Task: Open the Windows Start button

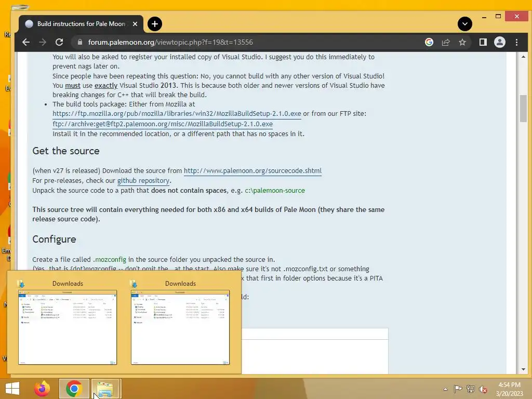Action: 12,389
